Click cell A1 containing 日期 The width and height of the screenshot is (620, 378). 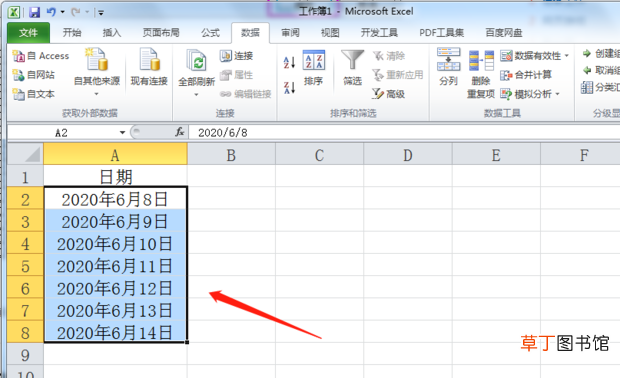[115, 176]
